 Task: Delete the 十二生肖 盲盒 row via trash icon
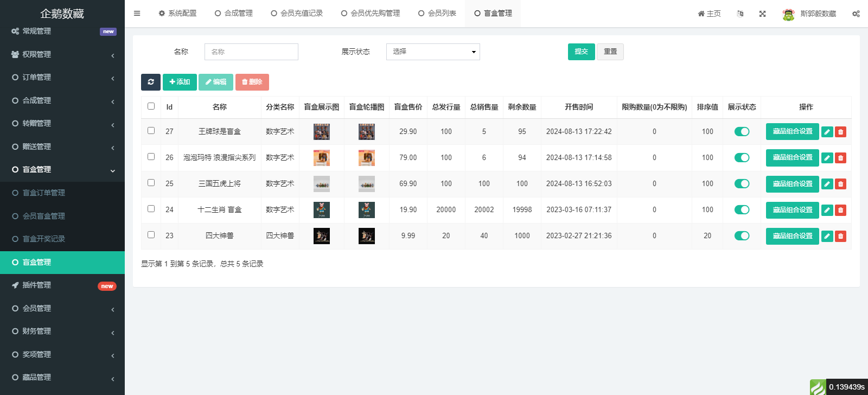tap(840, 210)
